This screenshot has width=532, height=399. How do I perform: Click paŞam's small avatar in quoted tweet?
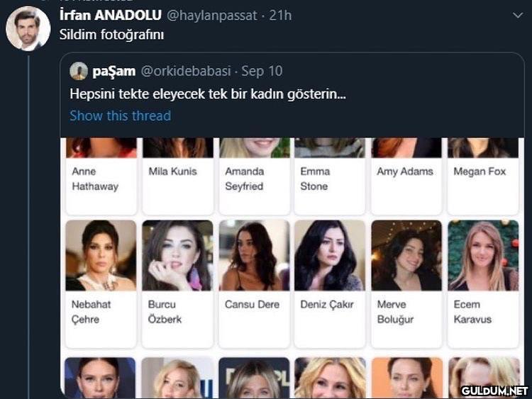tap(79, 71)
